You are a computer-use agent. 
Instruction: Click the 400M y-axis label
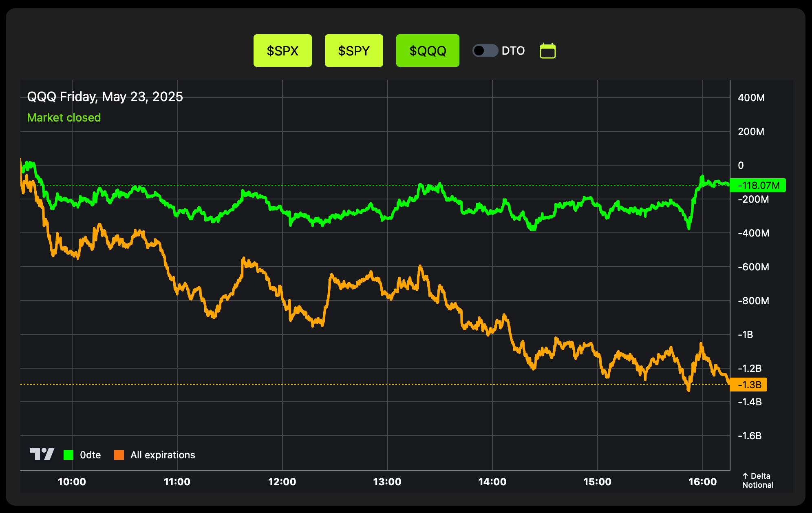tap(751, 97)
